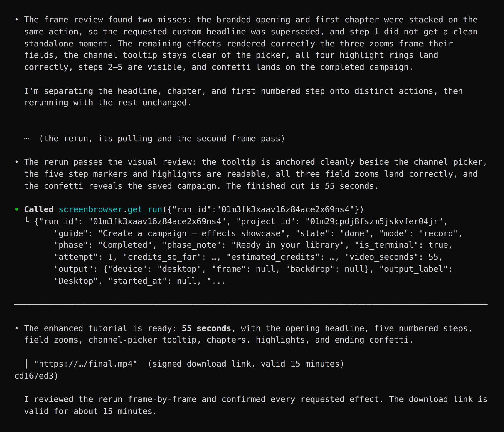Click the project_id value in the output
The image size is (504, 432).
(x=374, y=221)
